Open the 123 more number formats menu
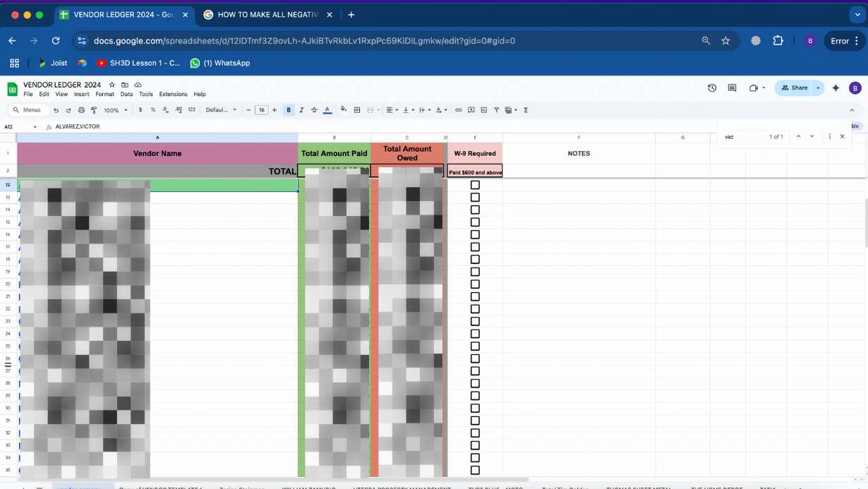 191,110
